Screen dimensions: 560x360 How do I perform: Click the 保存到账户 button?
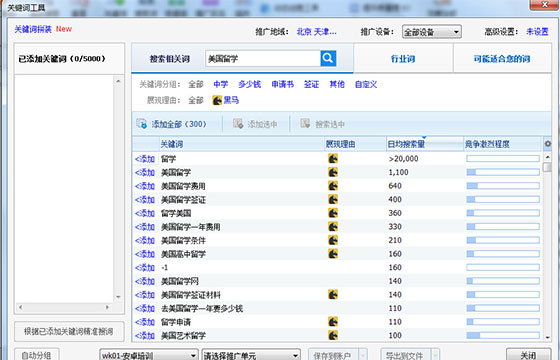[x=334, y=355]
